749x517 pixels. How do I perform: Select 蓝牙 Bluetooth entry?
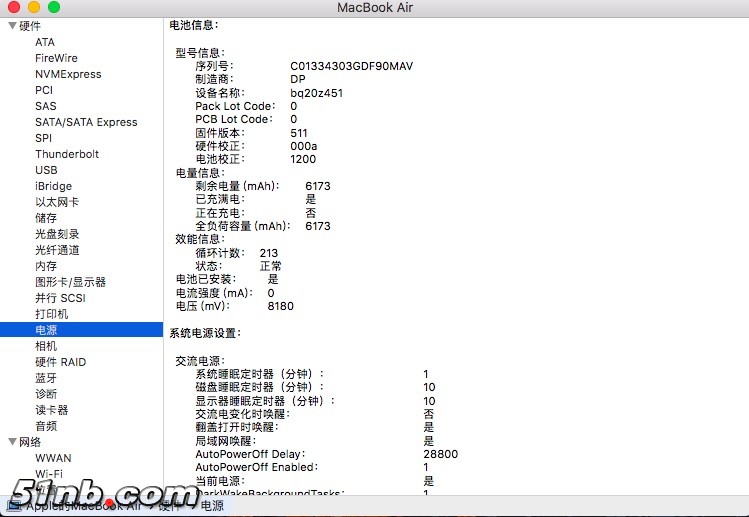46,378
